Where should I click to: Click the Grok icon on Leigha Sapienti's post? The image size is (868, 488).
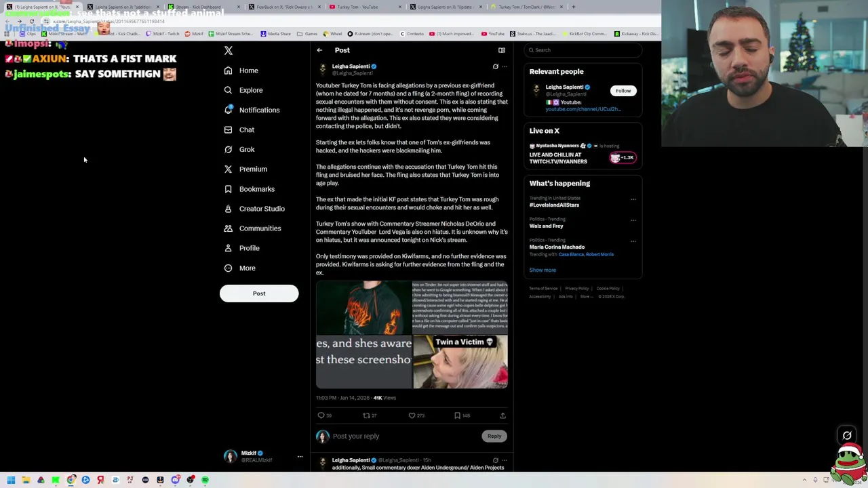click(x=495, y=66)
